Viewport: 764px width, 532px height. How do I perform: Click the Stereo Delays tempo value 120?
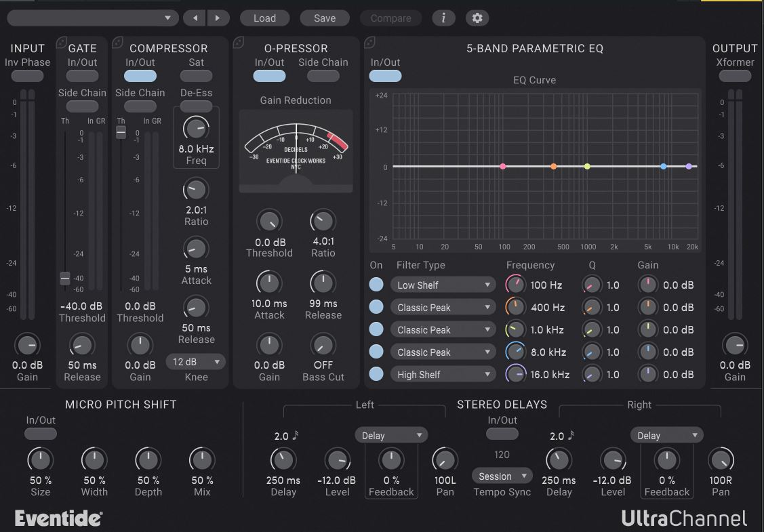tap(502, 455)
